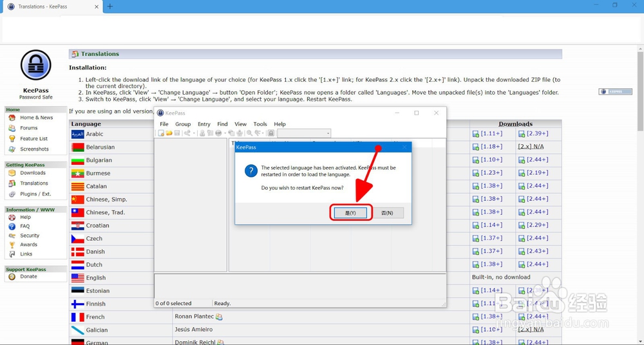Open the View menu in KeePass
Viewport: 644px width, 345px height.
240,124
